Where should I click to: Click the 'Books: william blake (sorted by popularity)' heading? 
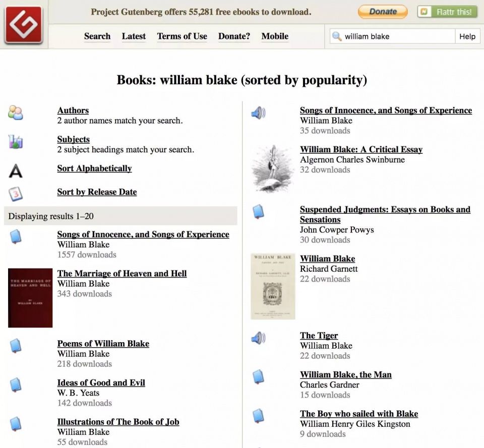pyautogui.click(x=242, y=80)
